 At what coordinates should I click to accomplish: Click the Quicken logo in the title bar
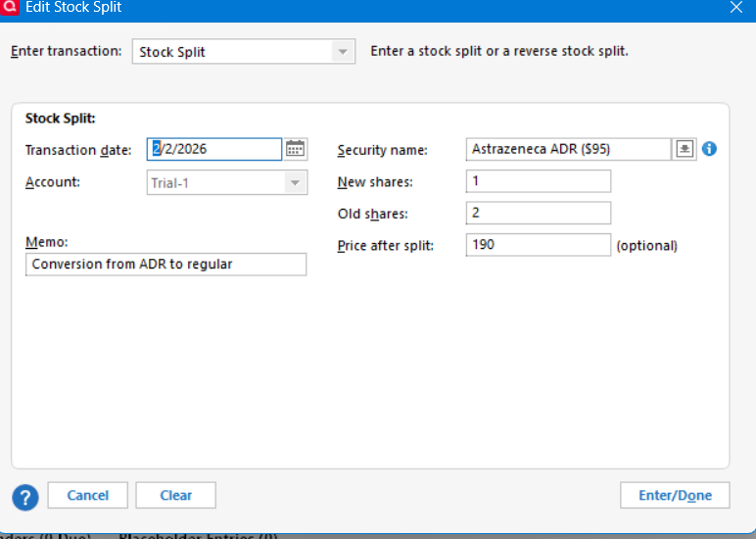point(10,7)
